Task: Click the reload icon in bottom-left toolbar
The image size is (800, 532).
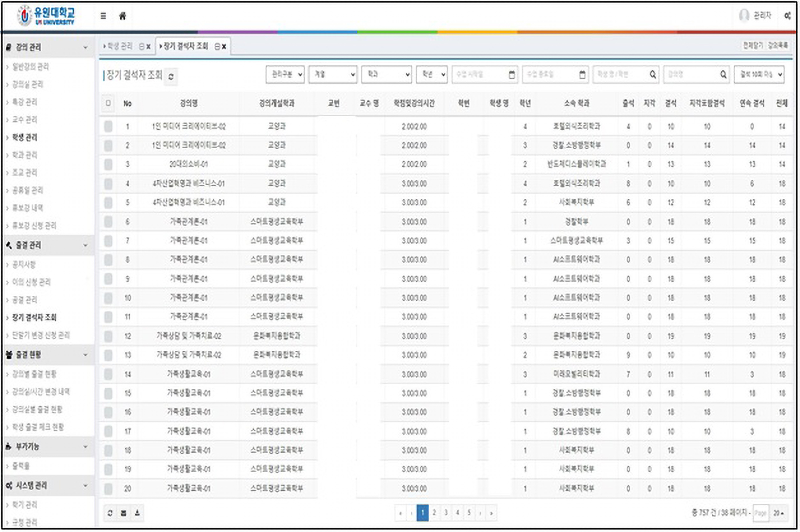Action: 110,513
